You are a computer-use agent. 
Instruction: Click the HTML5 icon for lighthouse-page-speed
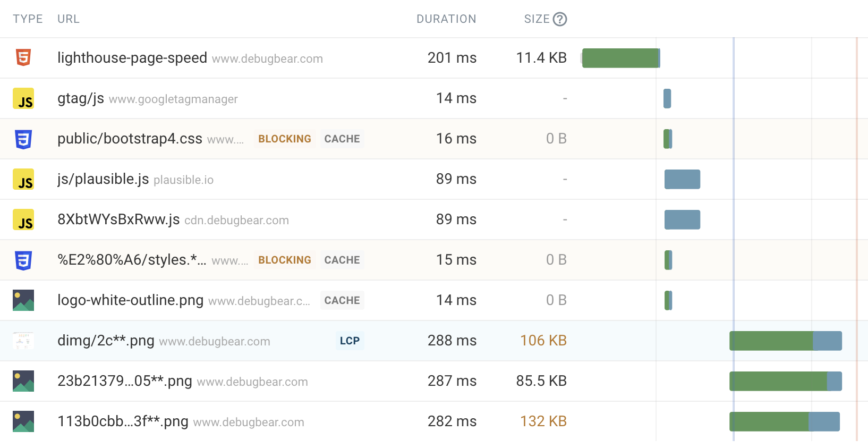point(23,58)
